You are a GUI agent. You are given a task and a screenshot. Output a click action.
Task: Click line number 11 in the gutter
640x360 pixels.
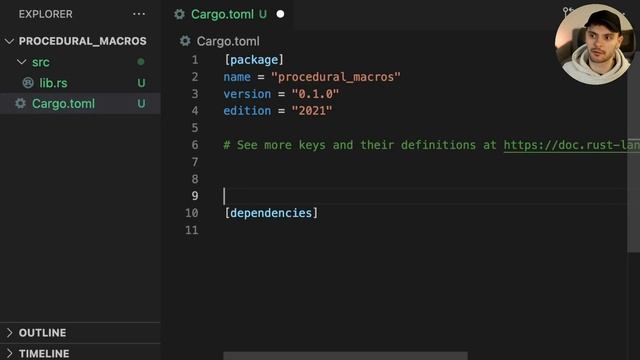pos(192,230)
